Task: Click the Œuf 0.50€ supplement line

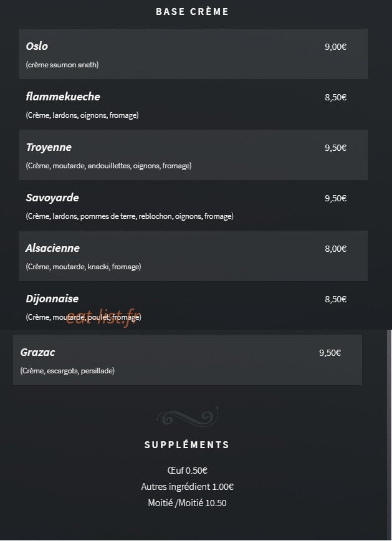Action: (187, 471)
